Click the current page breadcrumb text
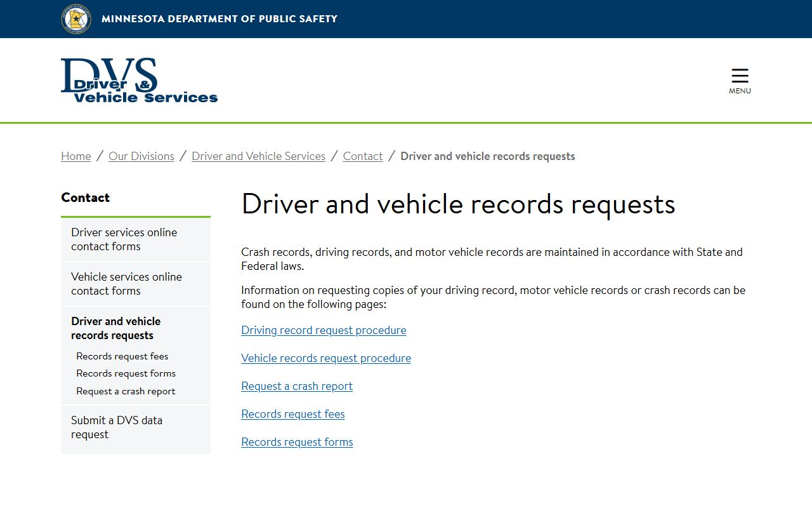The image size is (812, 508). pyautogui.click(x=488, y=156)
